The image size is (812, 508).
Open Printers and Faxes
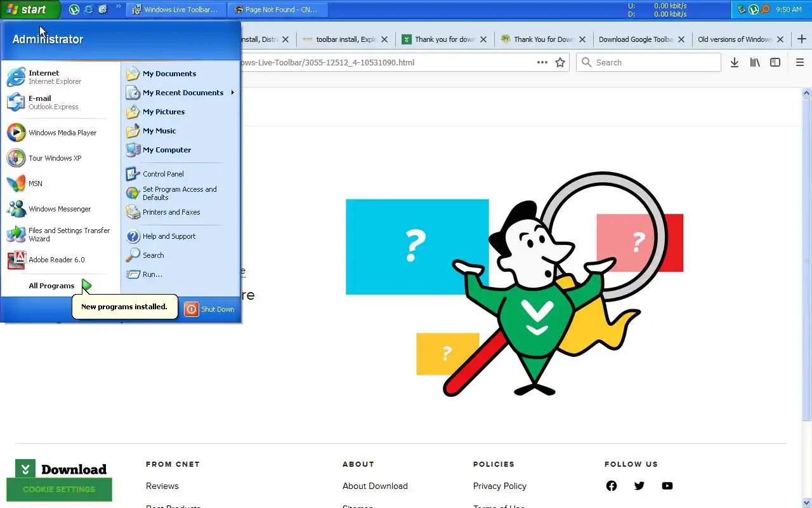[180, 212]
